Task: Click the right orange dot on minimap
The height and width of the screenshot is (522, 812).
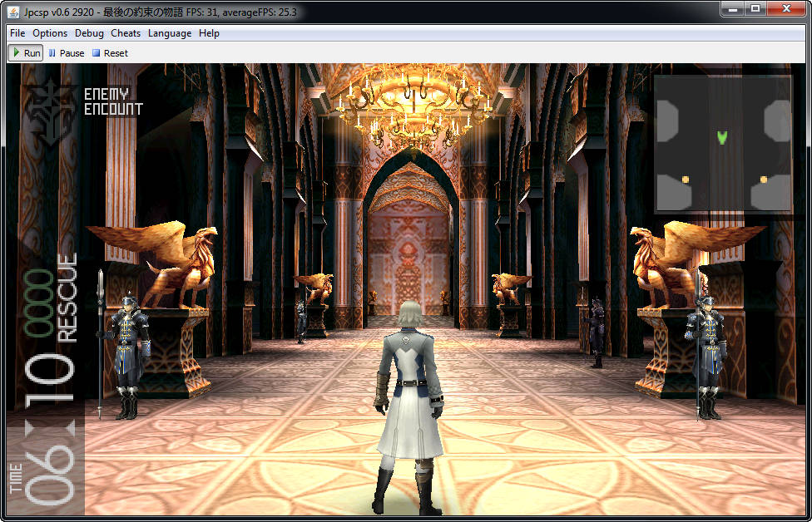Action: tap(763, 180)
